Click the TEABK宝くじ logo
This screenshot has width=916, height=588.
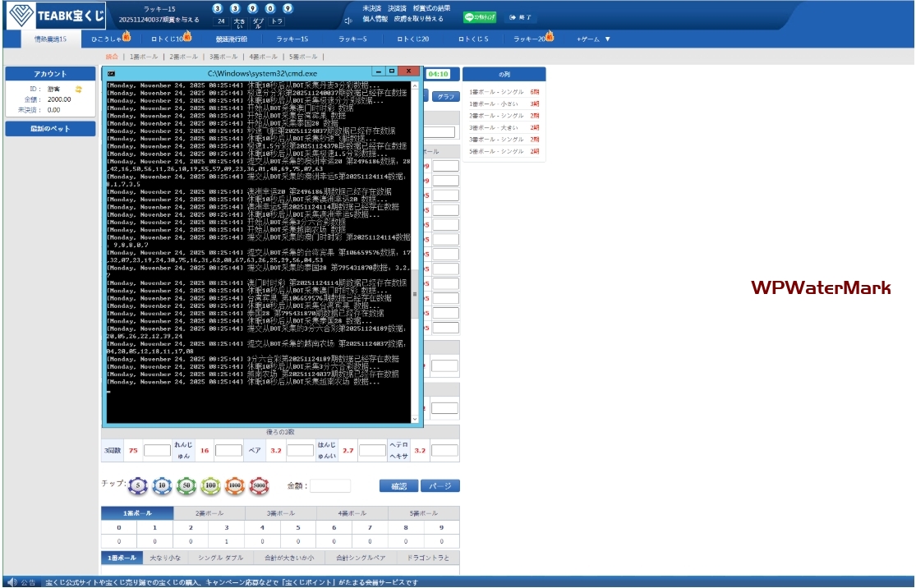(x=56, y=16)
